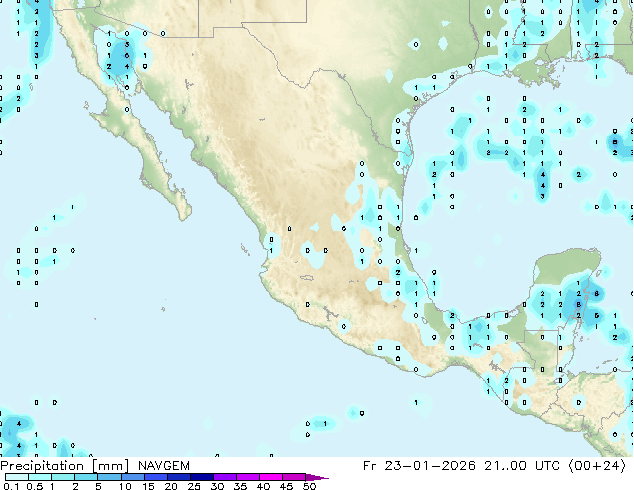The image size is (634, 490).
Task: Select the 30–35 mm violet legend box
Action: pos(224,477)
